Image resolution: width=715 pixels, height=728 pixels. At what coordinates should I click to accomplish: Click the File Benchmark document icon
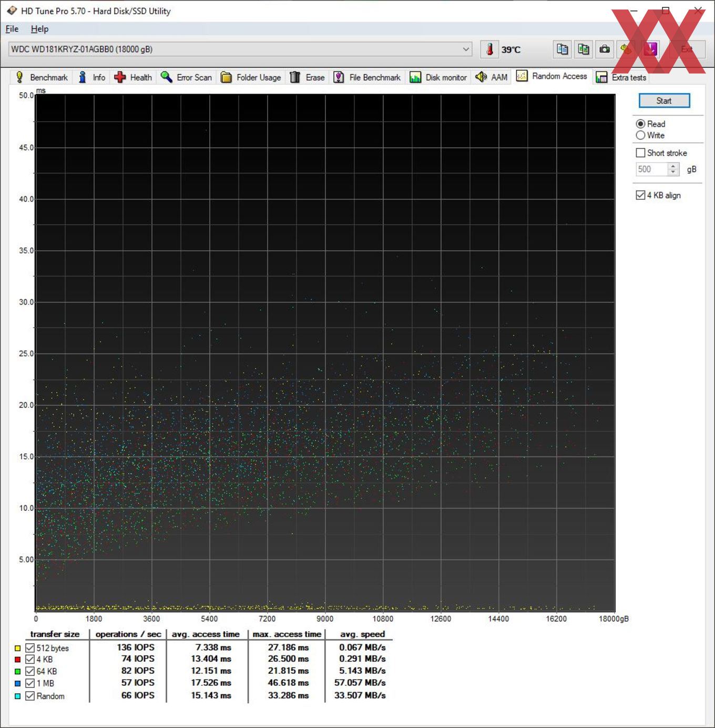[339, 77]
